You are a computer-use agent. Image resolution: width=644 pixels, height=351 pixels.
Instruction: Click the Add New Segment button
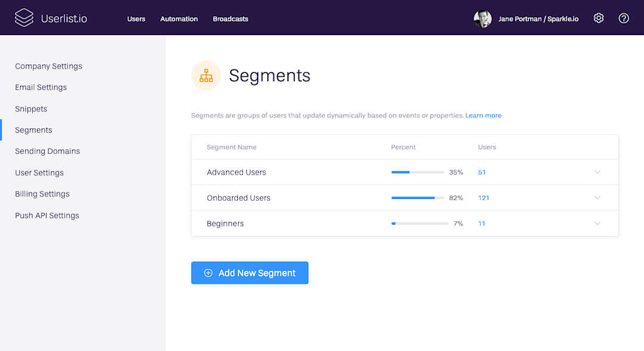tap(250, 272)
